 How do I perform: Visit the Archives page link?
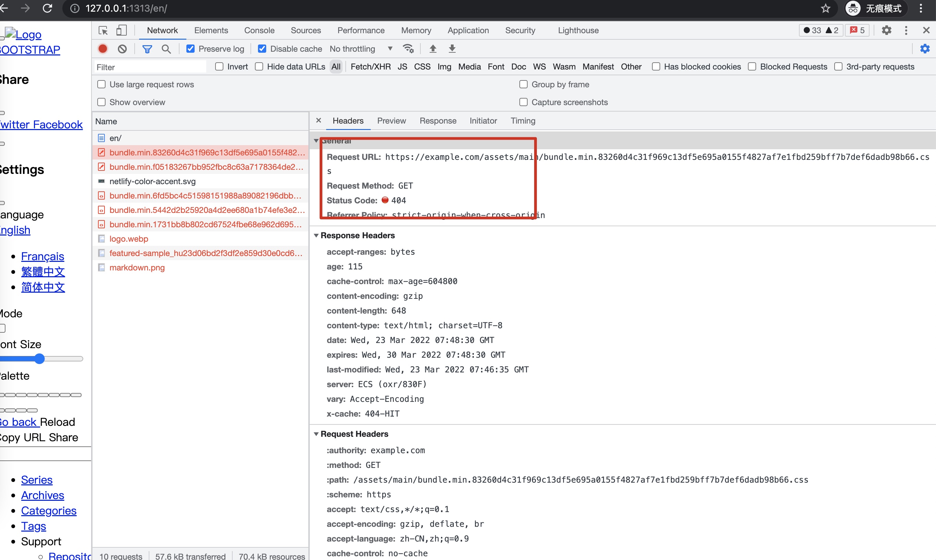(x=42, y=495)
